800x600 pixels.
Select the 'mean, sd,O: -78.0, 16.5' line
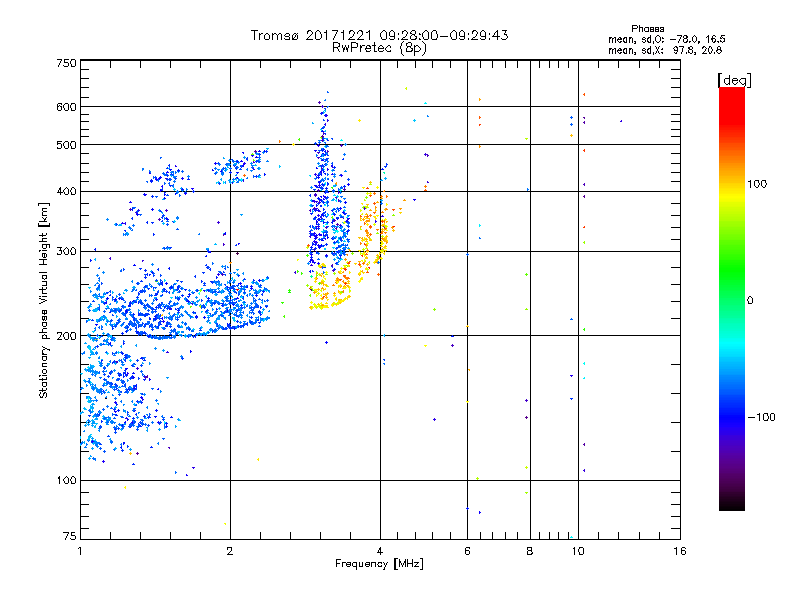666,39
